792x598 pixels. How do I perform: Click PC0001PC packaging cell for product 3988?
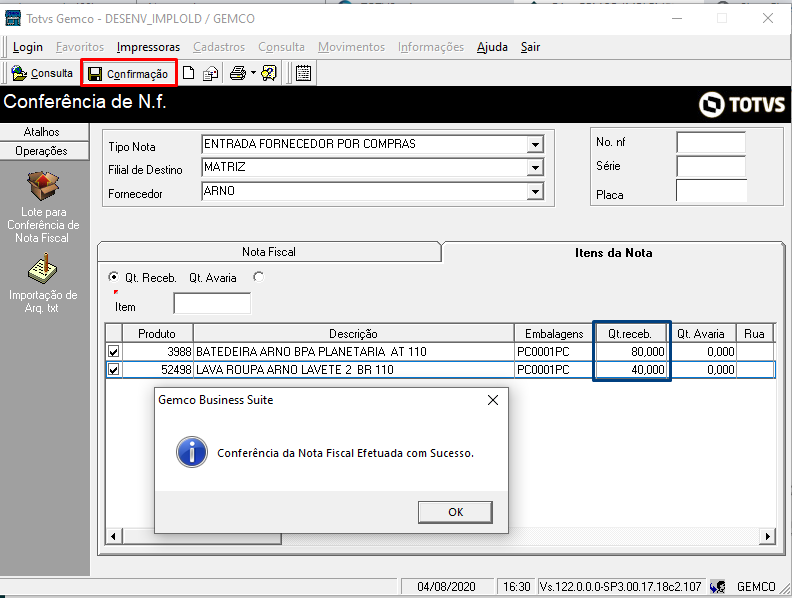click(554, 352)
